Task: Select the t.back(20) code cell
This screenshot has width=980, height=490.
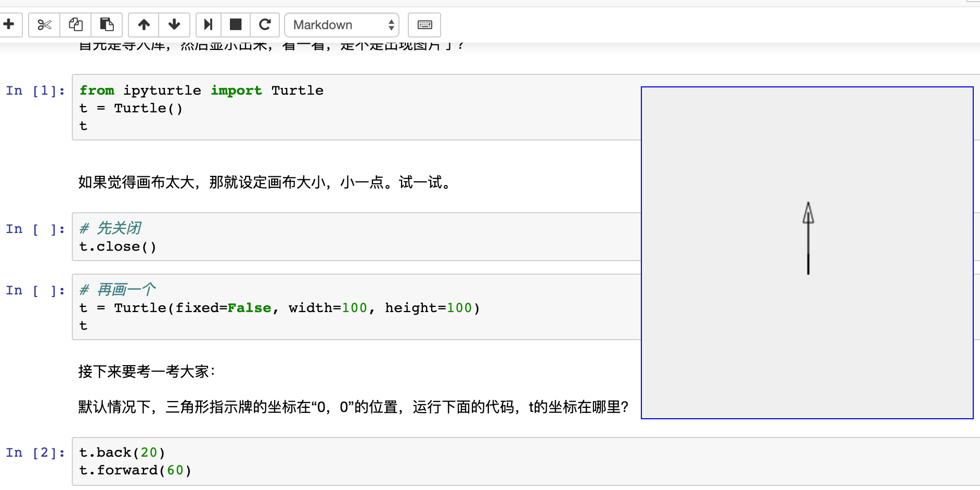Action: point(525,461)
